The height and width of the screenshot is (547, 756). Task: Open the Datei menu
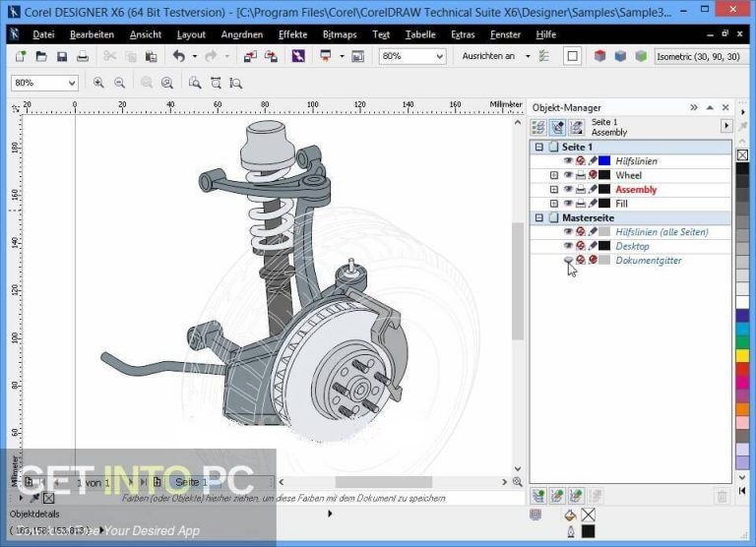pyautogui.click(x=43, y=34)
